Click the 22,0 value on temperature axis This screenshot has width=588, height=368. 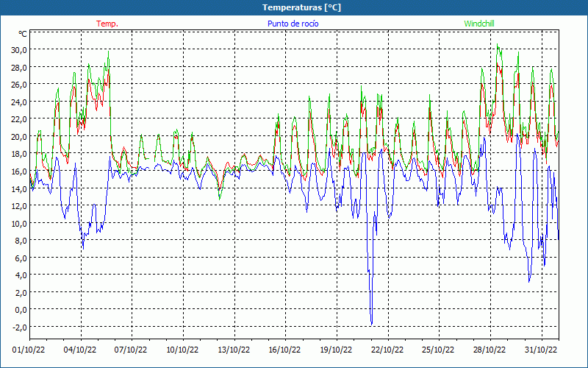pyautogui.click(x=20, y=119)
